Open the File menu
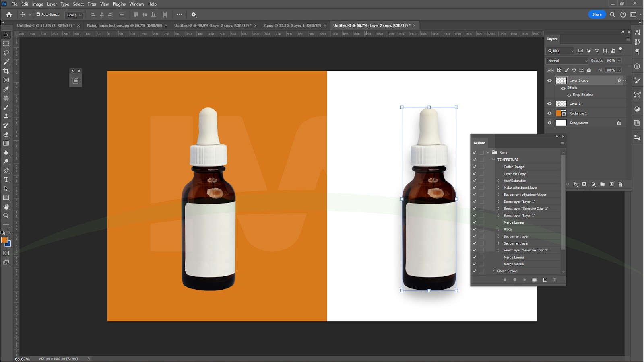This screenshot has width=644, height=362. [14, 4]
